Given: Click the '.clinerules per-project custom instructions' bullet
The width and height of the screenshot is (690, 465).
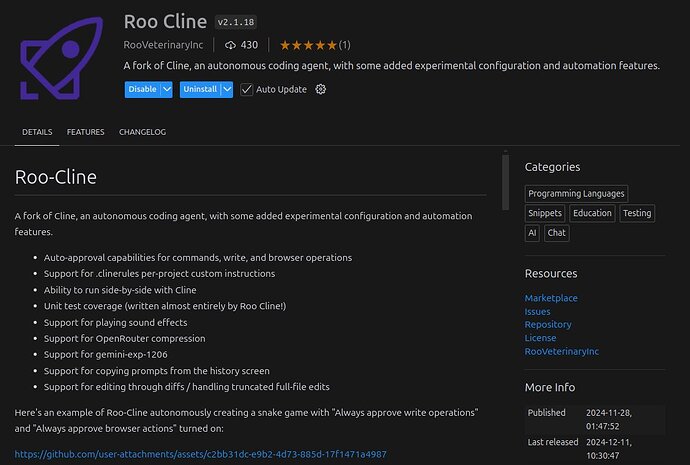Looking at the screenshot, I should click(x=159, y=274).
